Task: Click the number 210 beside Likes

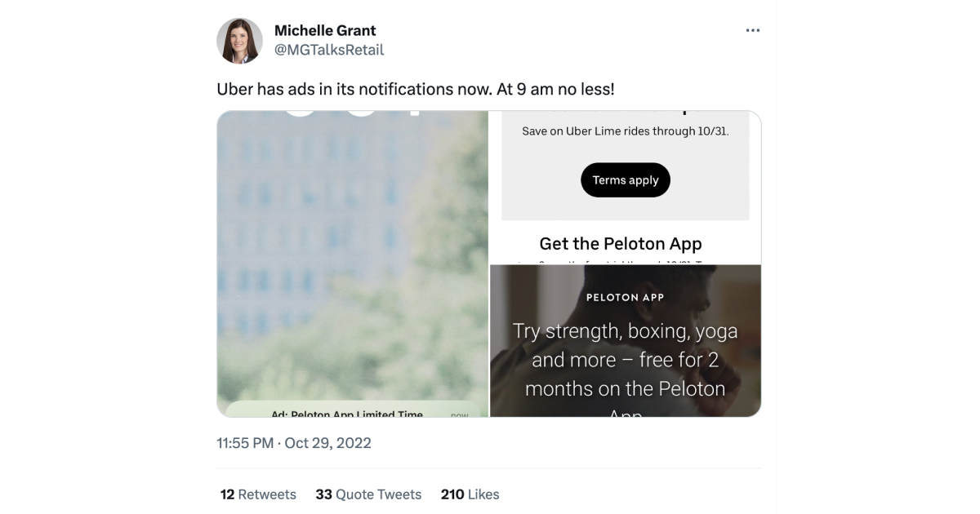Action: pyautogui.click(x=452, y=494)
